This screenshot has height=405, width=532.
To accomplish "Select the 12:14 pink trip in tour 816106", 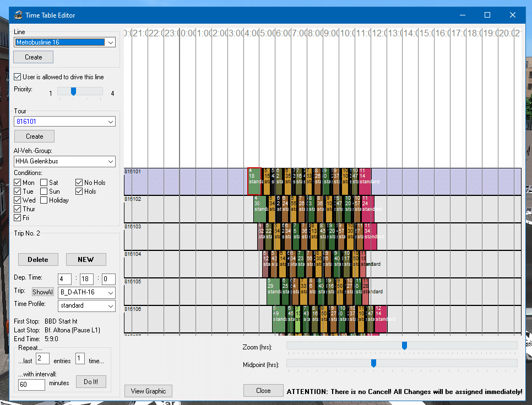I will [381, 319].
